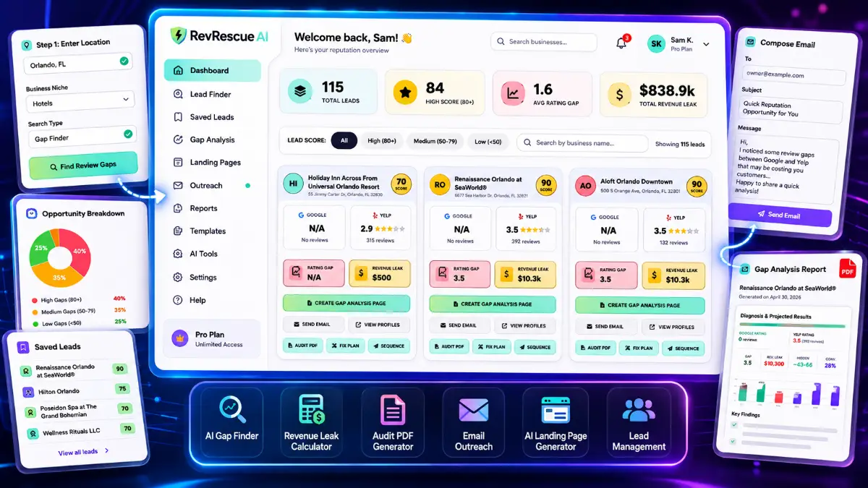Click the Search Type Gap Finder field
Image resolution: width=868 pixels, height=488 pixels.
(82, 137)
